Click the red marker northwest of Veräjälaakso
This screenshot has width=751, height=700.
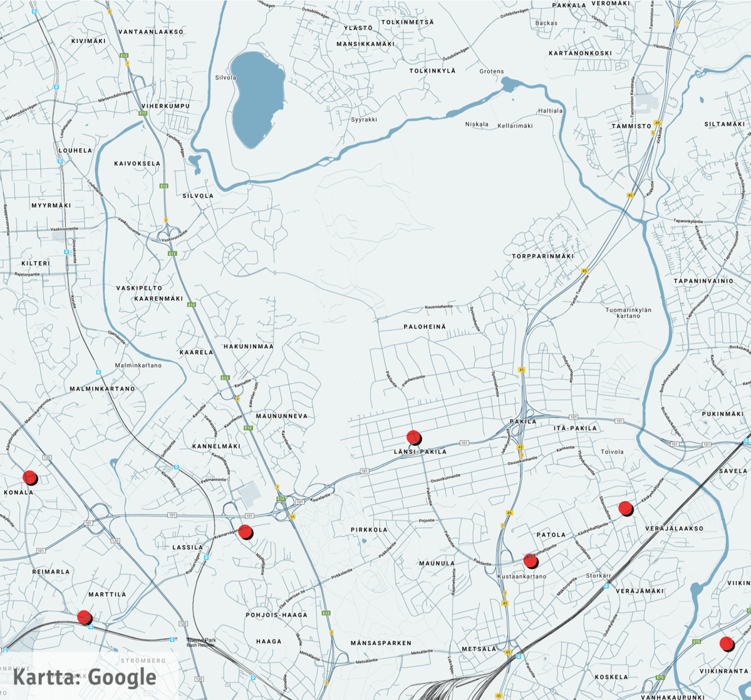(x=626, y=508)
